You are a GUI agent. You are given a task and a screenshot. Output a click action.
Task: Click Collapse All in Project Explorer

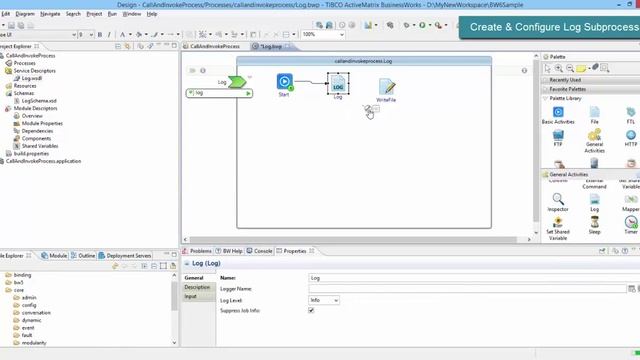[118, 46]
